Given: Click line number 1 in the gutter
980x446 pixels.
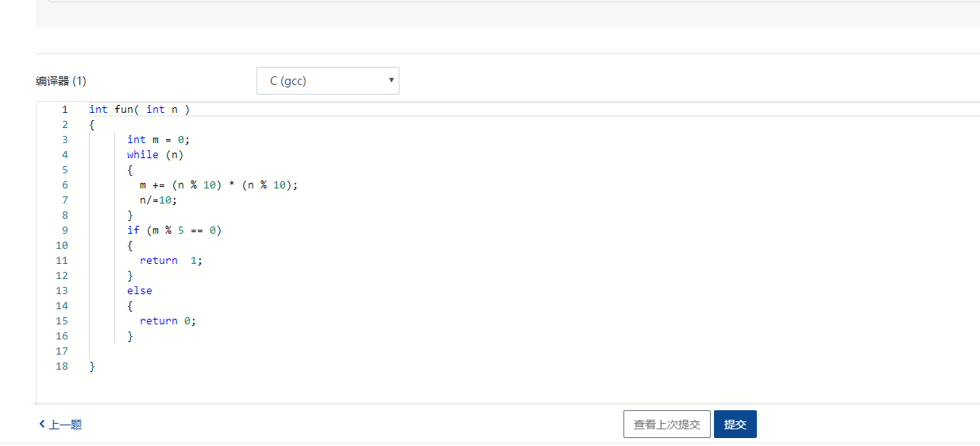Looking at the screenshot, I should [x=65, y=110].
